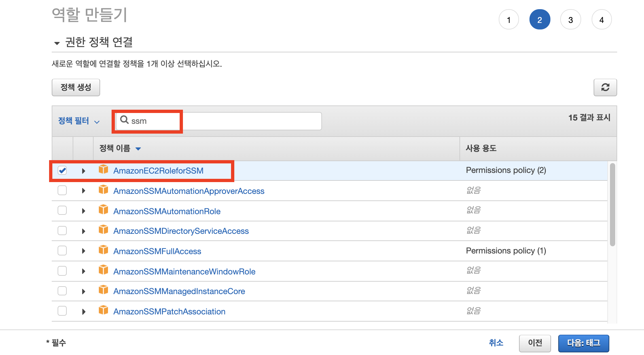Uncheck the AmazonEC2RoleforSSM checkbox
The image size is (644, 355).
click(x=62, y=170)
